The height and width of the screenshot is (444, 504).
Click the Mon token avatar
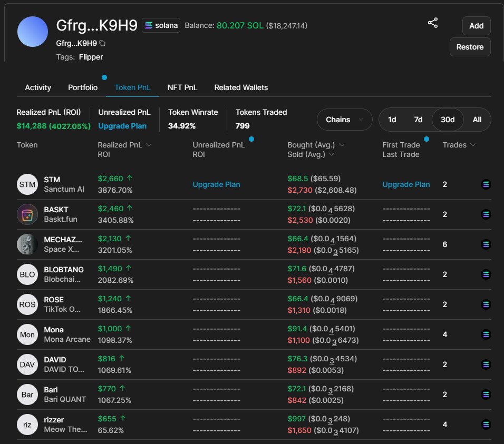(x=27, y=334)
